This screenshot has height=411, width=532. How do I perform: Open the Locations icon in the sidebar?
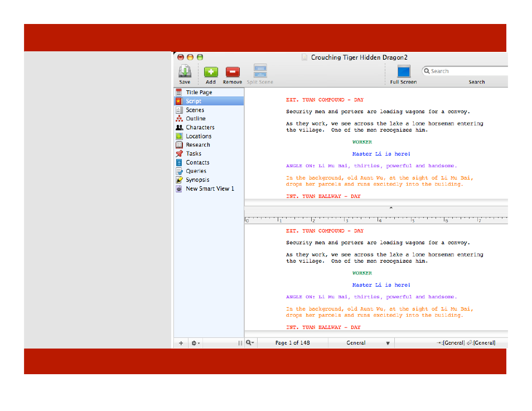(x=179, y=136)
